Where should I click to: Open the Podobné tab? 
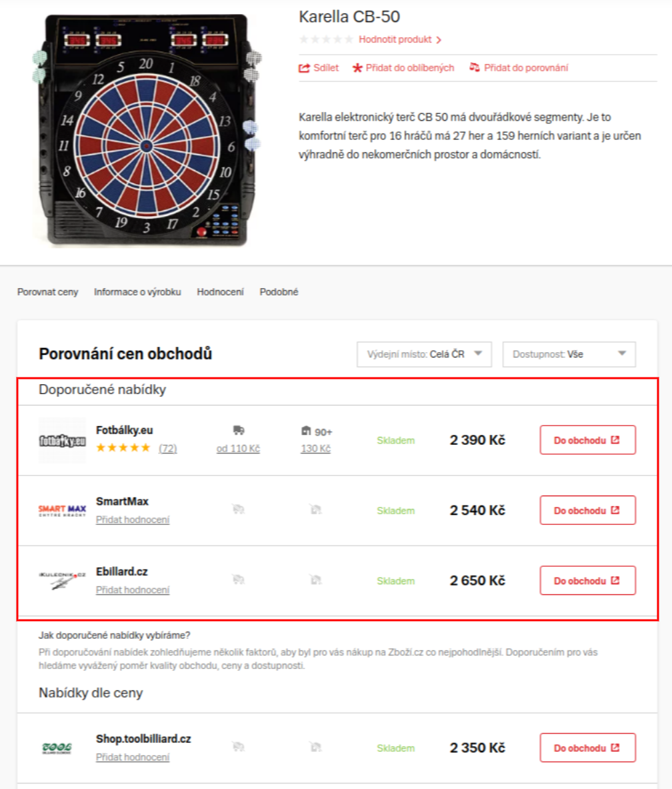click(x=279, y=292)
